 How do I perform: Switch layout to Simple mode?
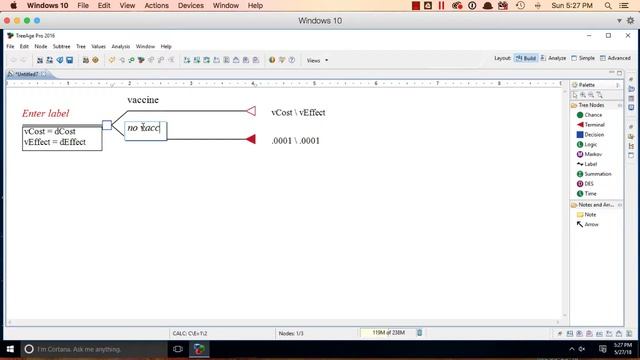[x=583, y=58]
